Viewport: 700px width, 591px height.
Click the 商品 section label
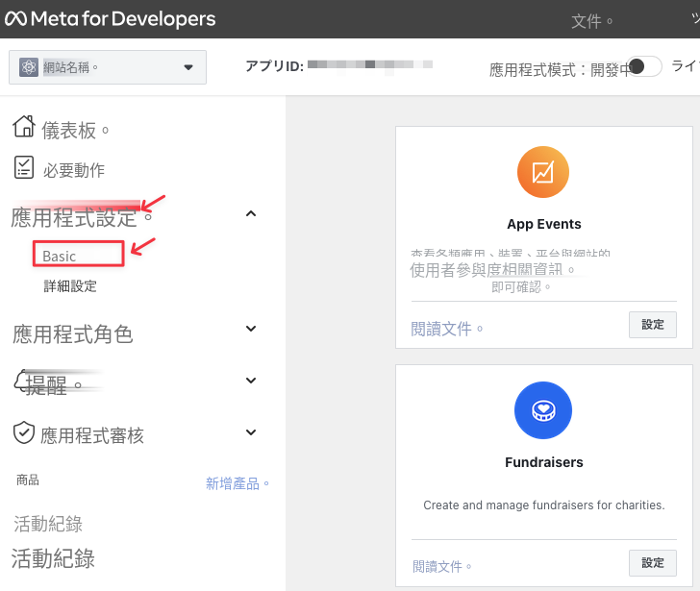28,480
